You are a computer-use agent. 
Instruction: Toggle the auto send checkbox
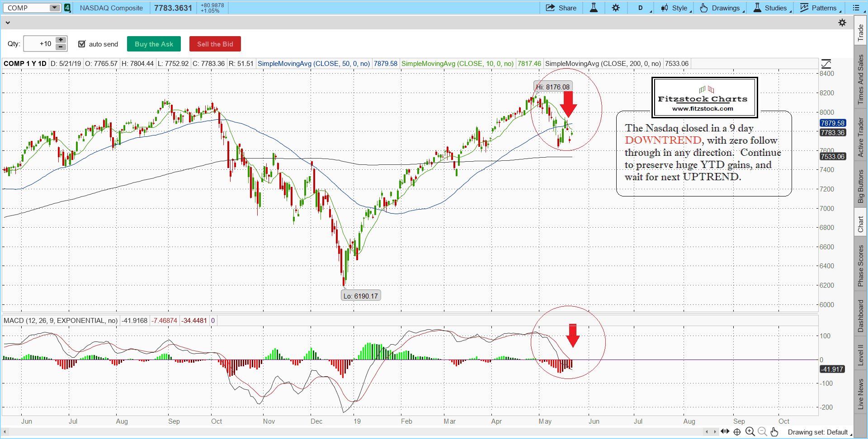(x=82, y=44)
